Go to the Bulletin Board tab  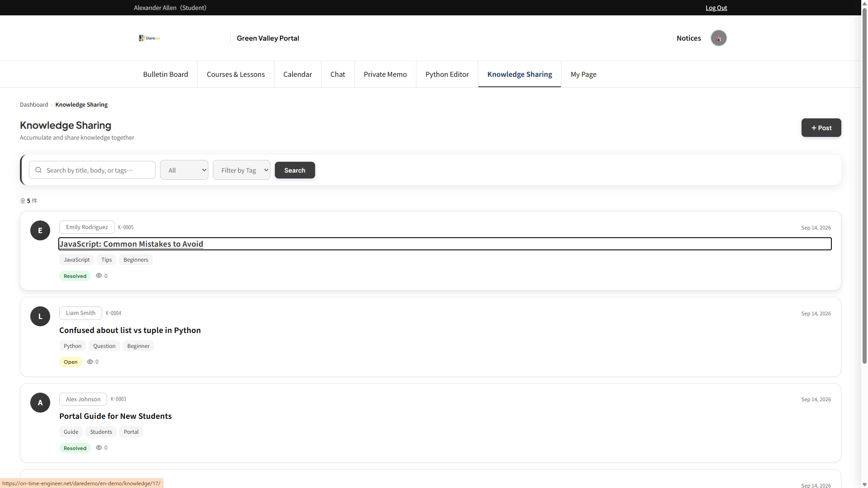click(x=165, y=74)
